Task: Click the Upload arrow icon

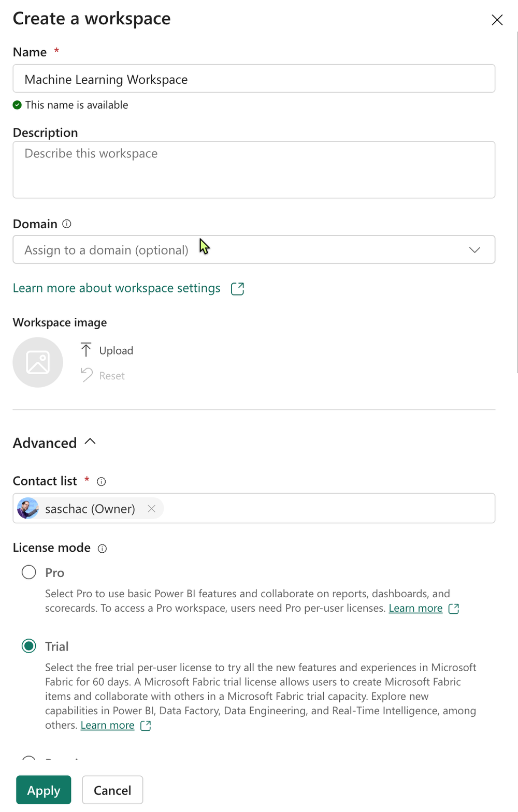Action: coord(86,350)
